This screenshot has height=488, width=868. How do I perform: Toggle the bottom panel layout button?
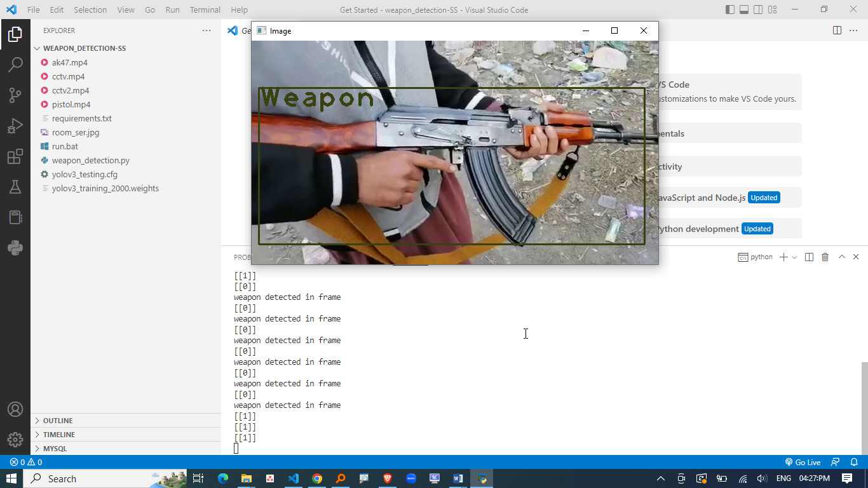tap(744, 10)
